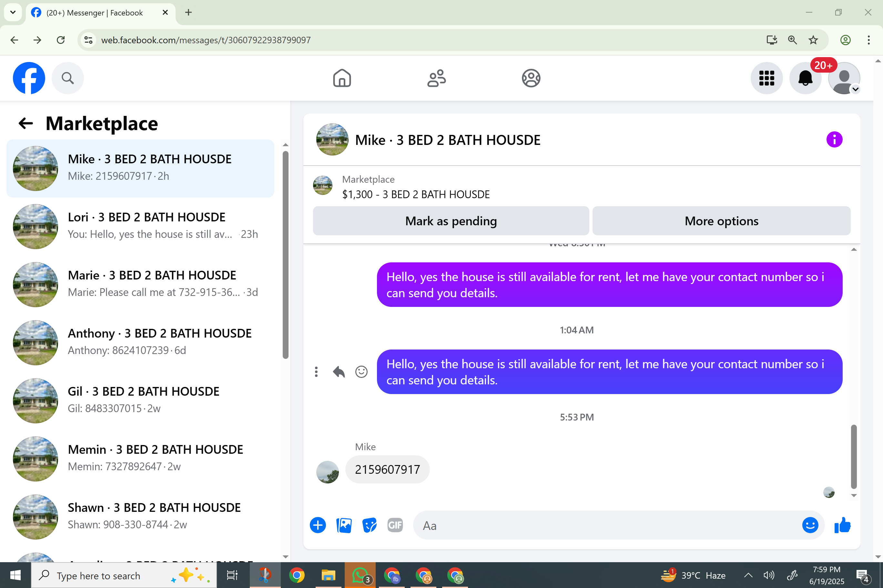Open the Lori conversation
The image size is (883, 588).
coord(140,227)
